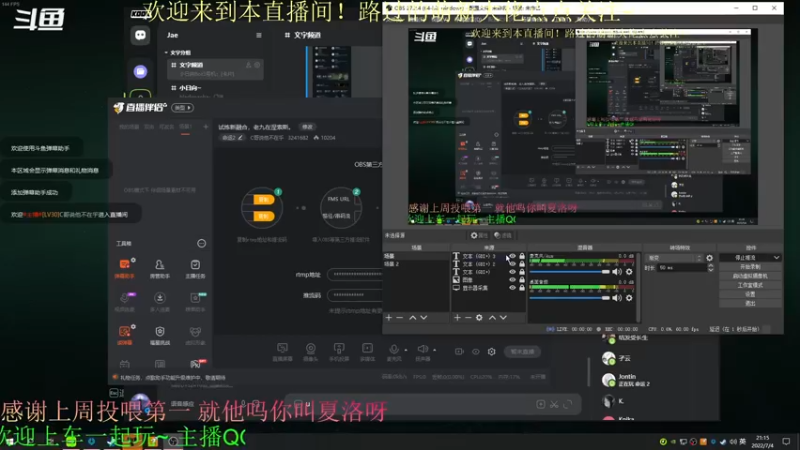The width and height of the screenshot is (800, 450).
Task: Toggle the microphone in streaming companion
Action: [394, 352]
